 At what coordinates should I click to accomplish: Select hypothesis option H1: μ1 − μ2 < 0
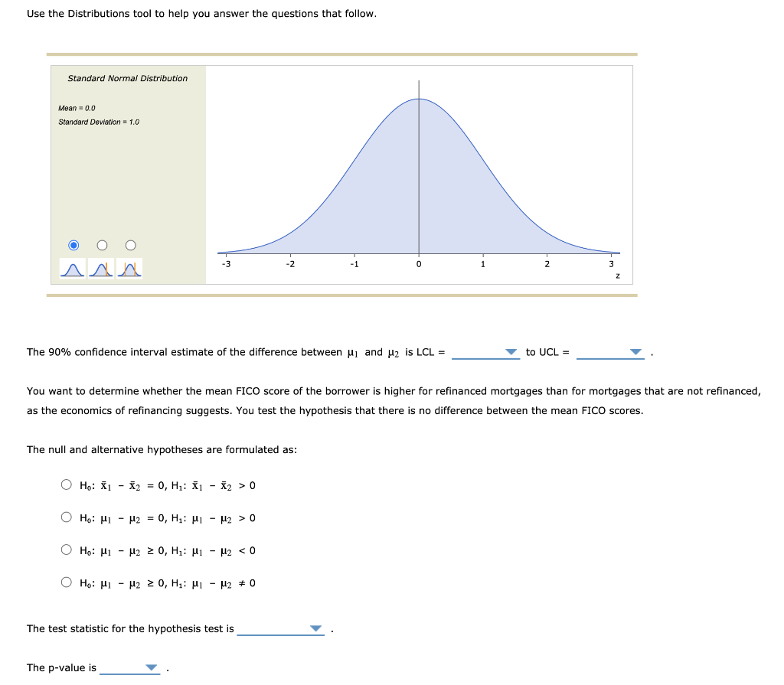[67, 549]
